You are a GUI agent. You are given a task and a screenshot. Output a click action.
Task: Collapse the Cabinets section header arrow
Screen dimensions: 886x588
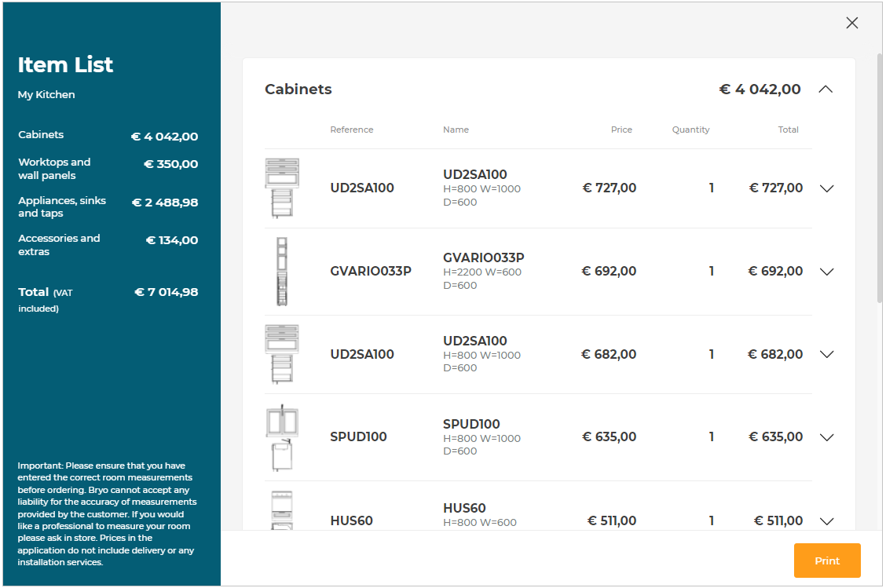tap(826, 89)
